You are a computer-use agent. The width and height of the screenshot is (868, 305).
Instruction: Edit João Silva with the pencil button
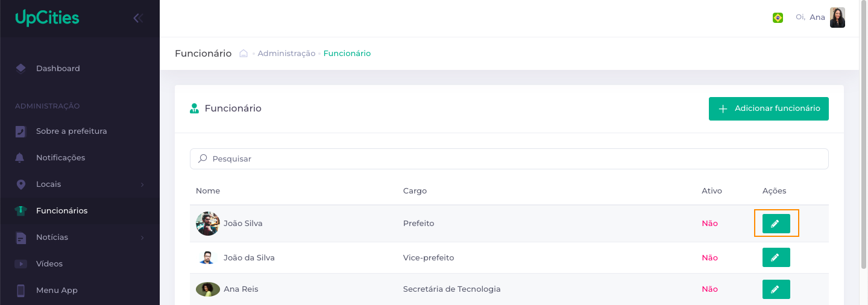(x=776, y=224)
